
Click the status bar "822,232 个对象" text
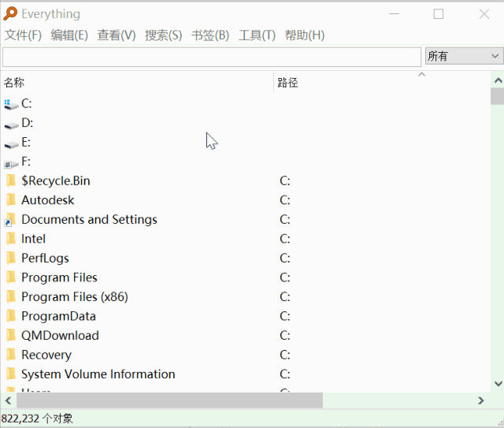click(37, 419)
